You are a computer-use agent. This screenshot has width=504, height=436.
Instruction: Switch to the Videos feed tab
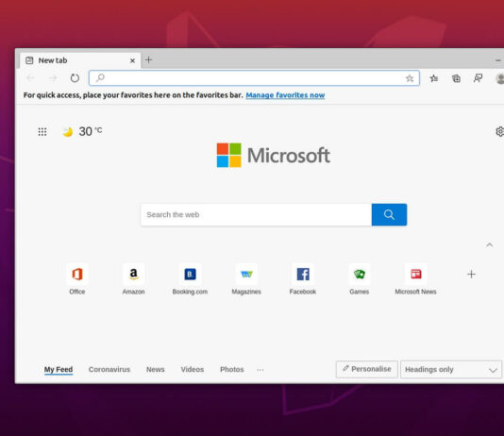tap(193, 370)
